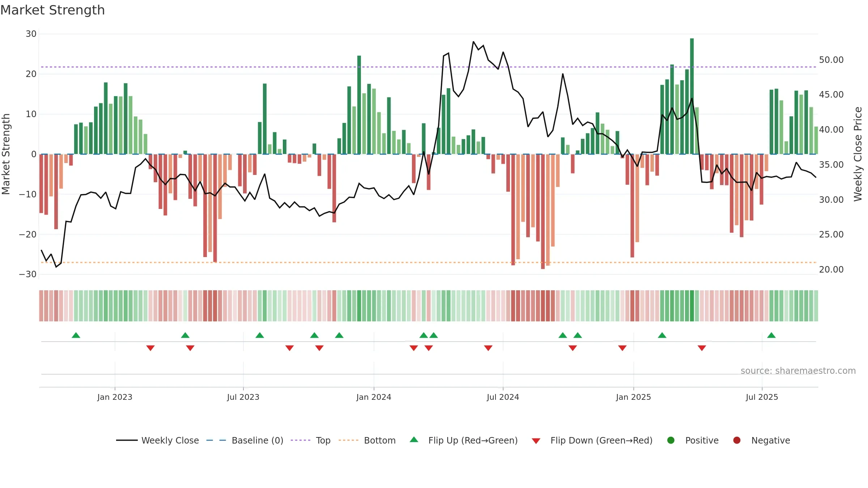The image size is (868, 488).
Task: Toggle the Flip Down (Green→Red) legend label
Action: pos(601,440)
